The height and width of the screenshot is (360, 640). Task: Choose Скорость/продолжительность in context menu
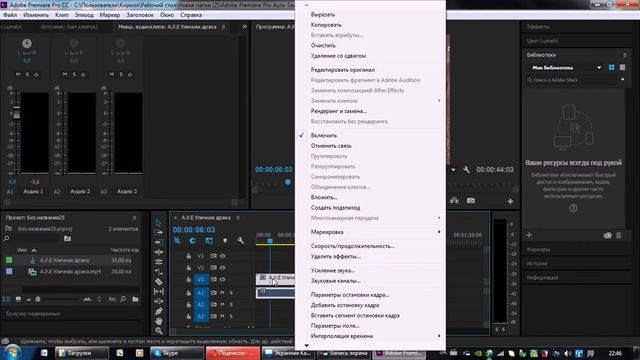[x=353, y=246]
